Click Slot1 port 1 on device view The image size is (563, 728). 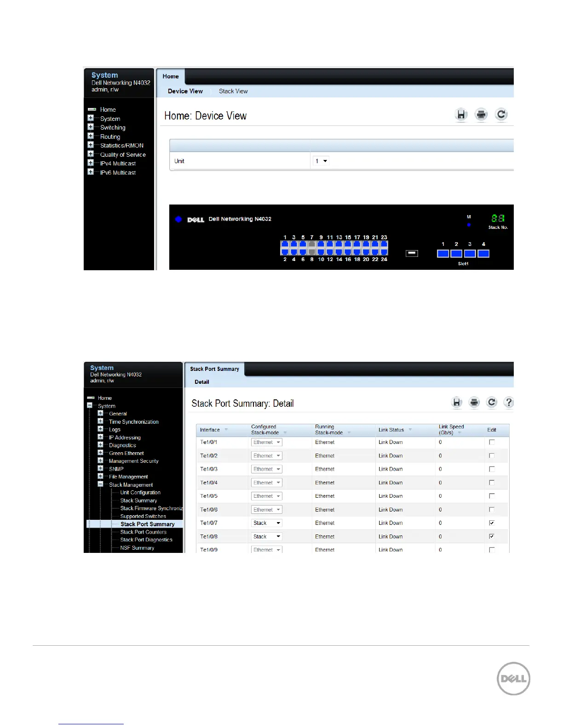(x=443, y=254)
